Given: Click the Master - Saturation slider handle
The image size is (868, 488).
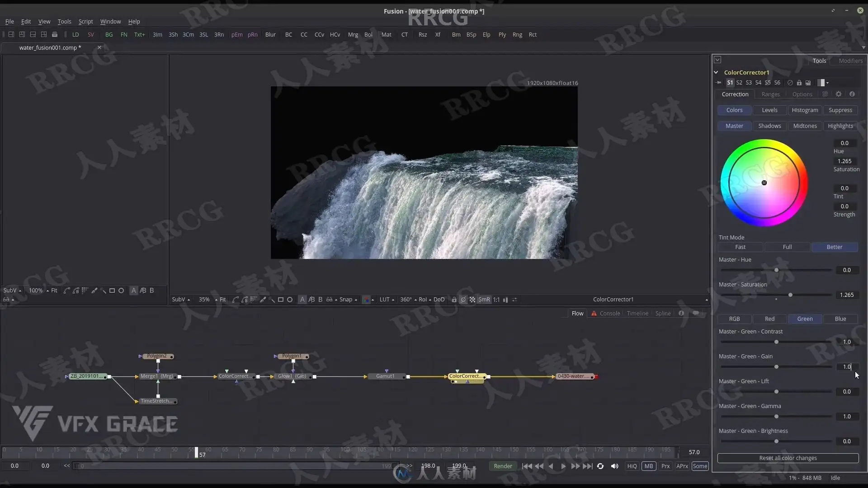Looking at the screenshot, I should pos(790,295).
